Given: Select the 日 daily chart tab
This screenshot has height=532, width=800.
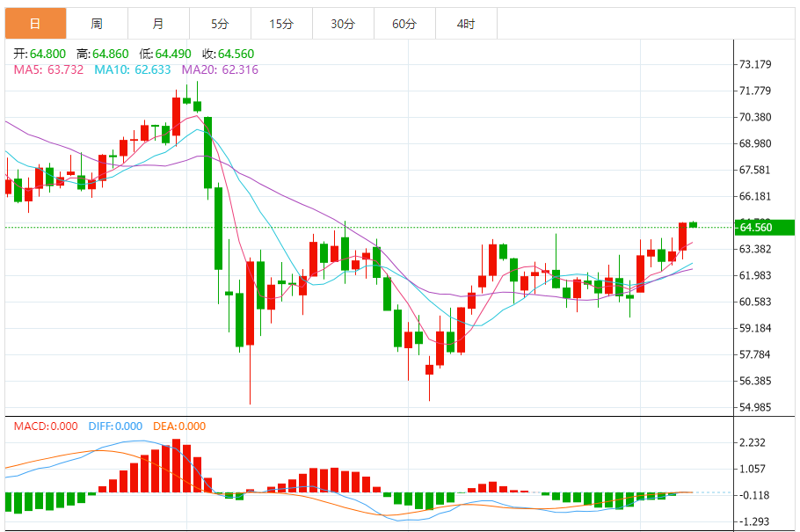Looking at the screenshot, I should tap(36, 24).
